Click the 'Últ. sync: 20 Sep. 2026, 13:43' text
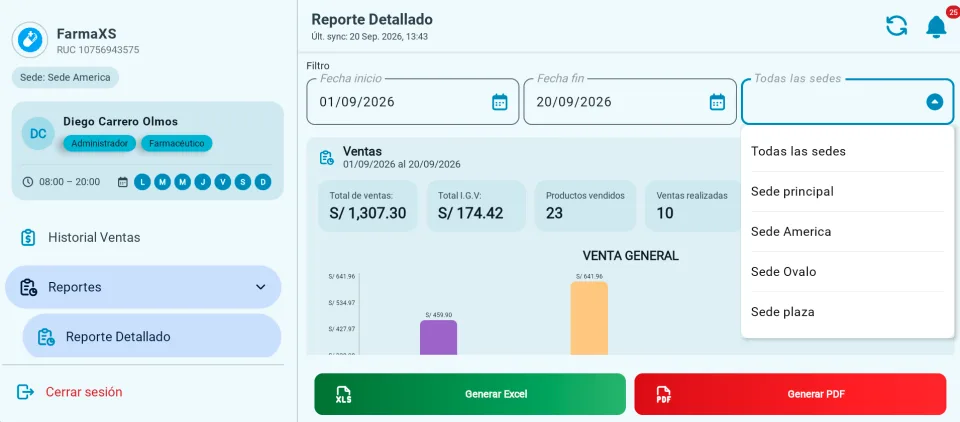This screenshot has height=422, width=960. [x=370, y=37]
